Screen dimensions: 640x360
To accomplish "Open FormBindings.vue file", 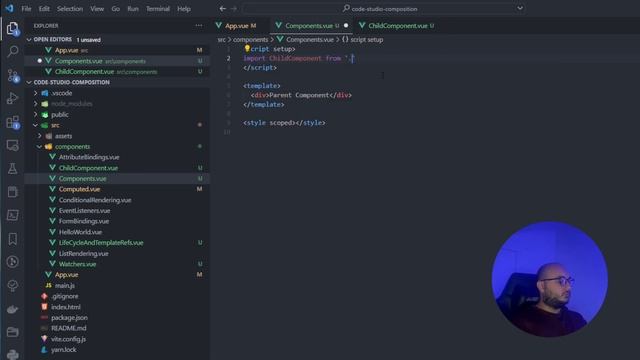I will point(118,221).
